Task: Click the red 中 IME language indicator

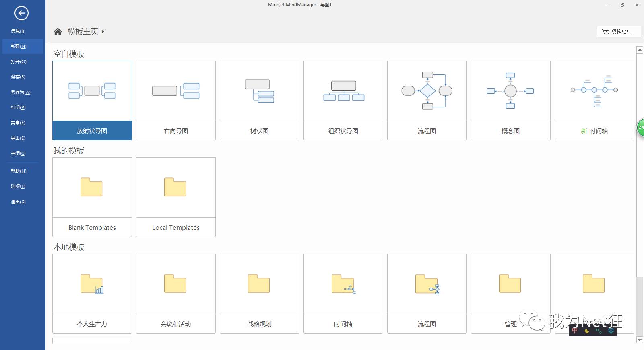Action: point(575,331)
